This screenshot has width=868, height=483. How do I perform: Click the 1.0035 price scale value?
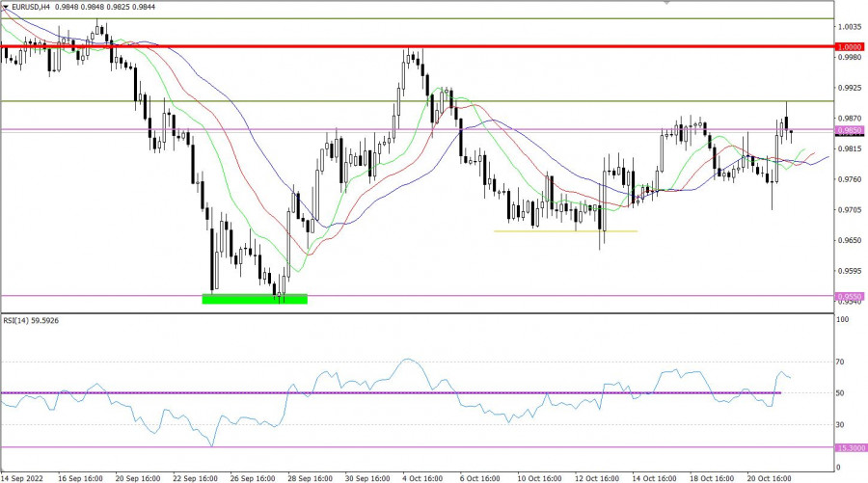pyautogui.click(x=850, y=29)
